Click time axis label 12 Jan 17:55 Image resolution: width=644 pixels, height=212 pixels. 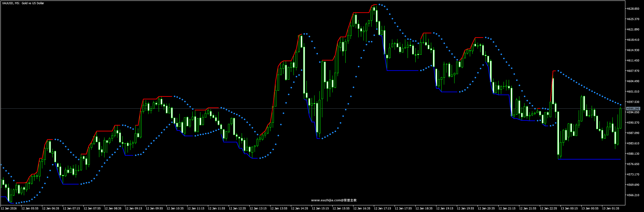[404, 208]
